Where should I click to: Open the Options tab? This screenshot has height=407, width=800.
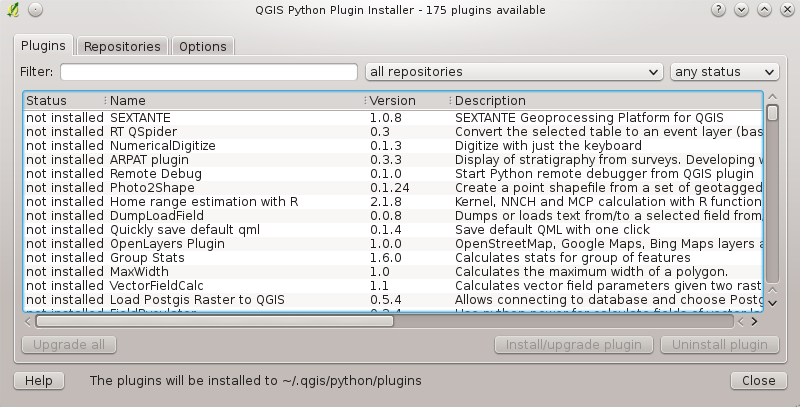203,46
